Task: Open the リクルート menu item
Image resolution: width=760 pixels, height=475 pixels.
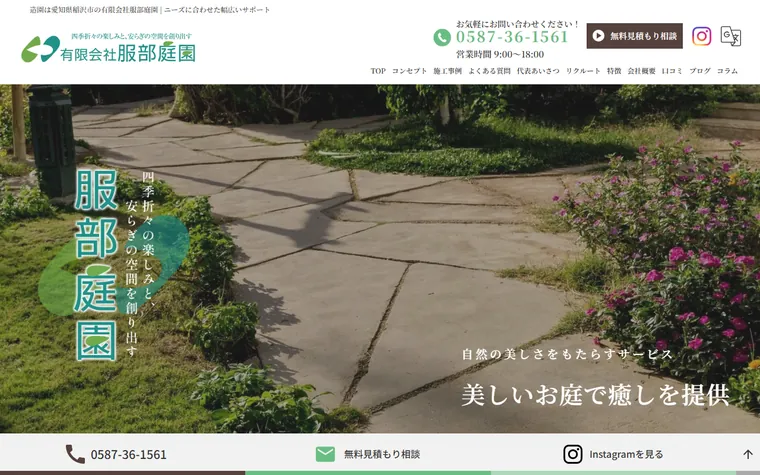Action: pyautogui.click(x=583, y=71)
